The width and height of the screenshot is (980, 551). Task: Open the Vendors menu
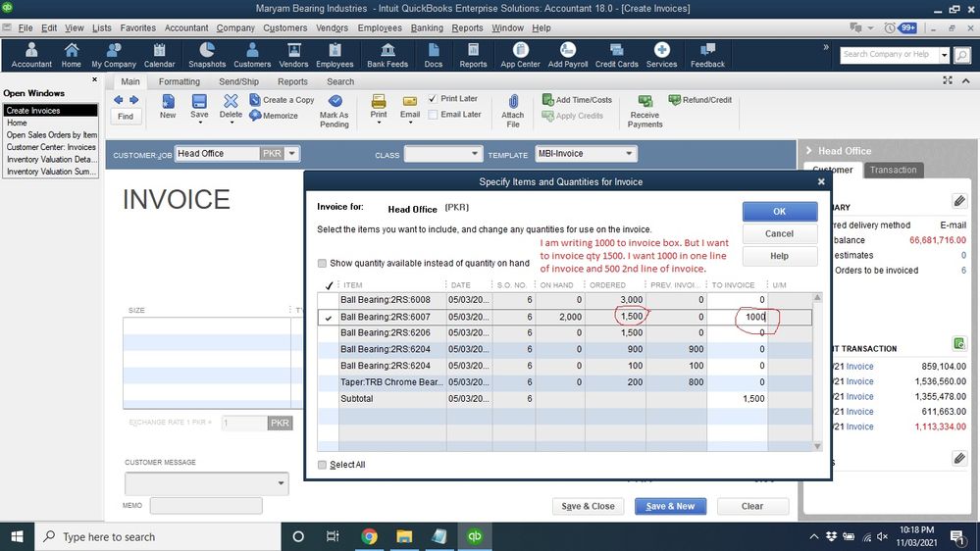(332, 28)
